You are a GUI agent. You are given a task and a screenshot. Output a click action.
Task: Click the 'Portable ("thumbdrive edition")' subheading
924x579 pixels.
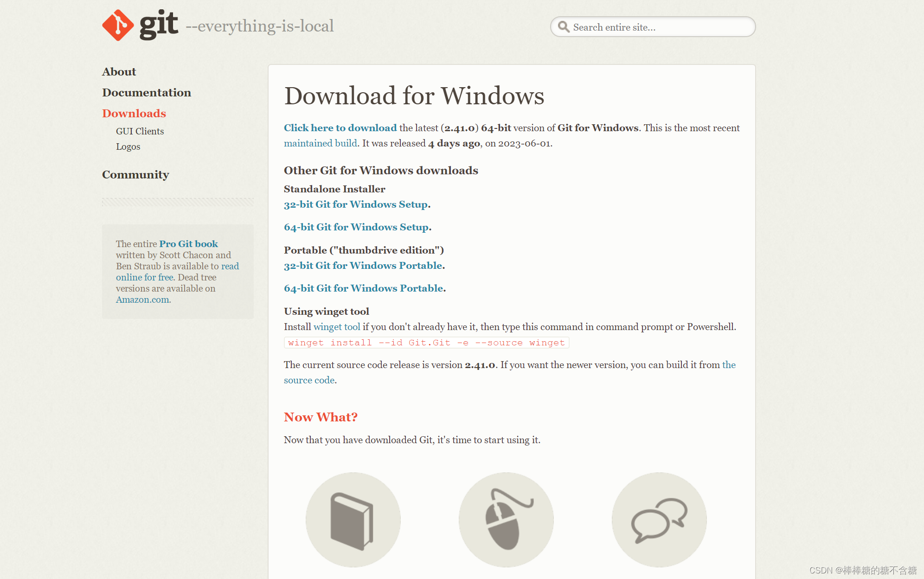pyautogui.click(x=364, y=250)
